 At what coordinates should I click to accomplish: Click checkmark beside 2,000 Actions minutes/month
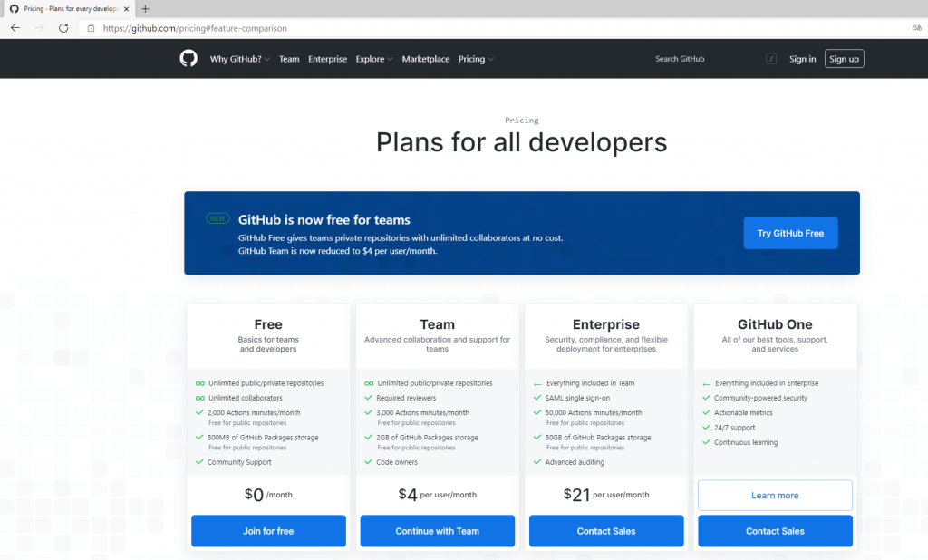coord(199,412)
